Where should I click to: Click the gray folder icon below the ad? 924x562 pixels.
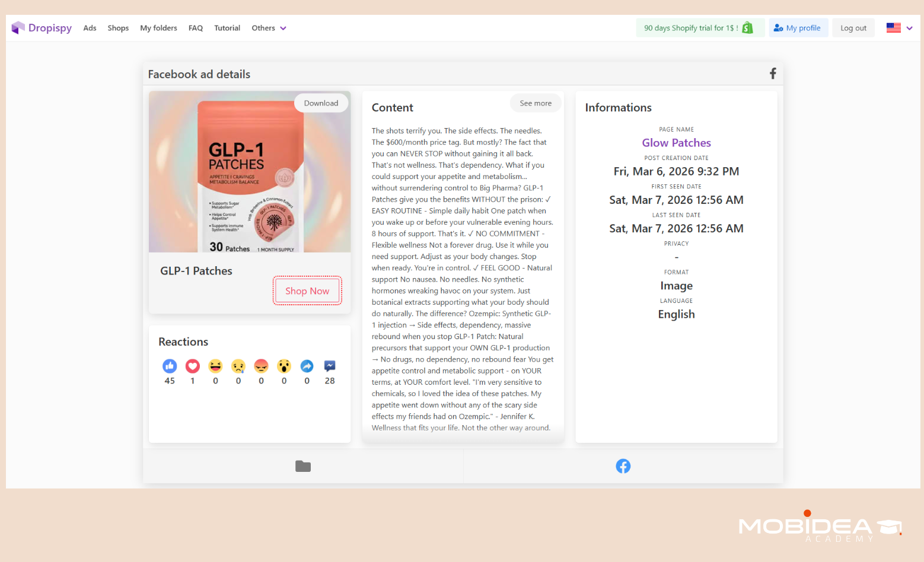302,466
